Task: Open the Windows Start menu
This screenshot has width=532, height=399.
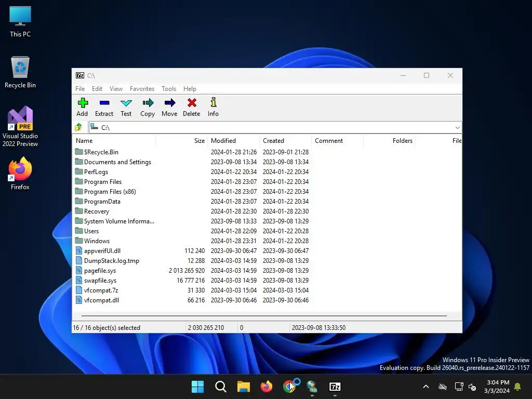Action: pos(197,387)
